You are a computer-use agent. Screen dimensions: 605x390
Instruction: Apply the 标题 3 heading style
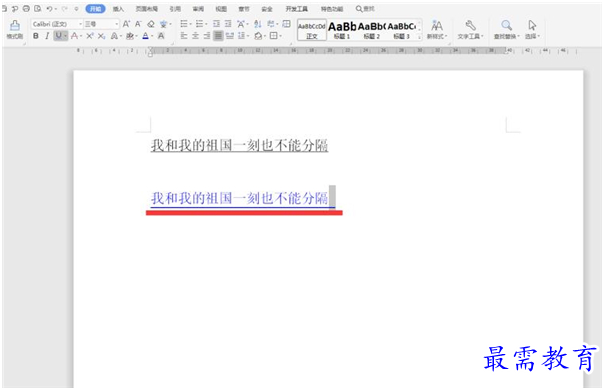point(402,30)
